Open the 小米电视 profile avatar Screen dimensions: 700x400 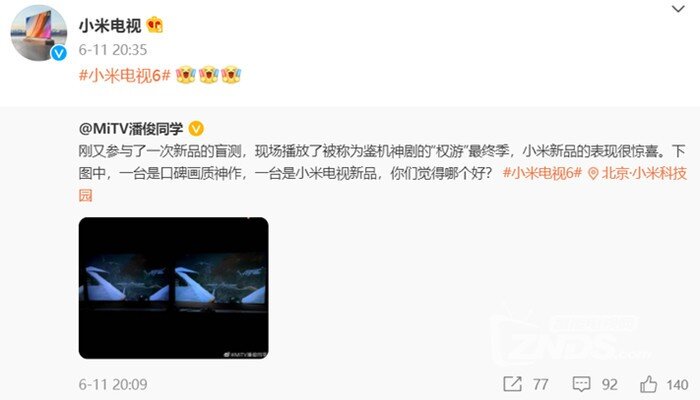coord(38,33)
